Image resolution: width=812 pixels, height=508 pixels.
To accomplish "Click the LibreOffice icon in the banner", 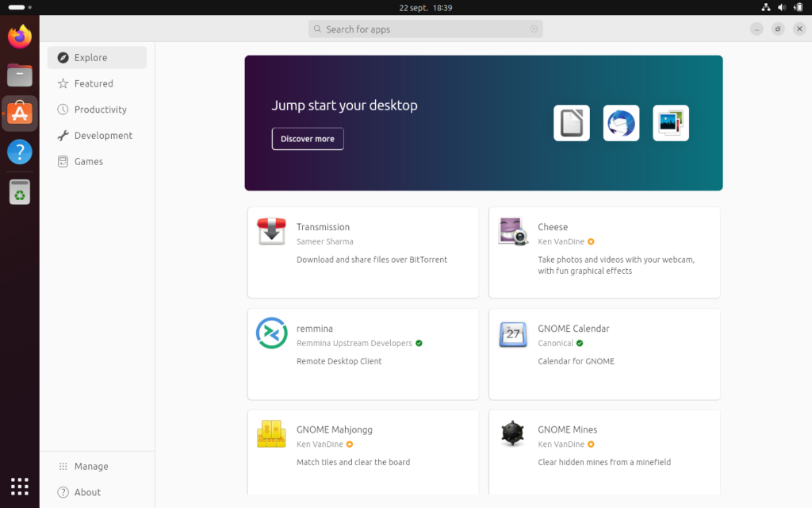I will [571, 123].
